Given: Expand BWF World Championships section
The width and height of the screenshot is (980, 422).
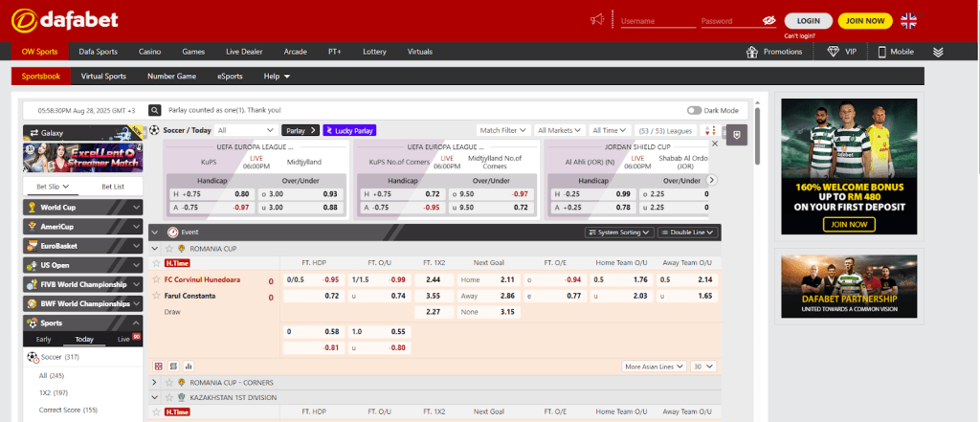Looking at the screenshot, I should click(82, 304).
